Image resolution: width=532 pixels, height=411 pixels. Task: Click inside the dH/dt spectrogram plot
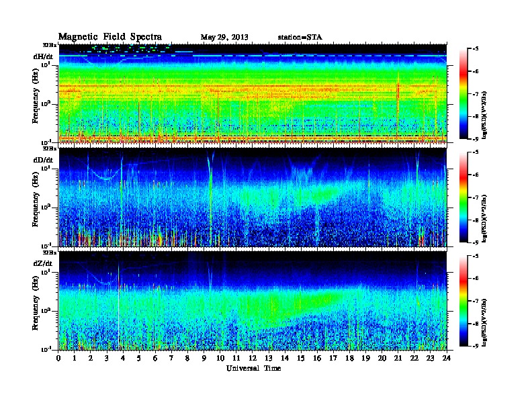coord(253,93)
